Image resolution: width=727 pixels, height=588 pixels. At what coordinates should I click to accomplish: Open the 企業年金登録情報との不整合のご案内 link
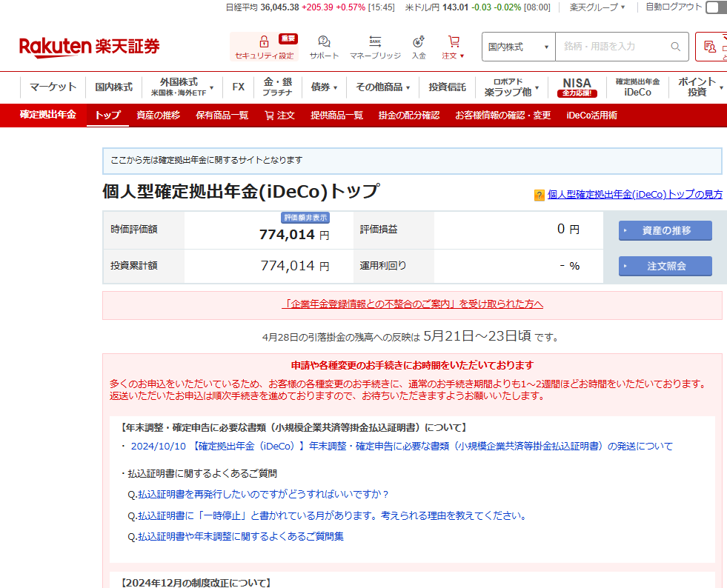[412, 304]
